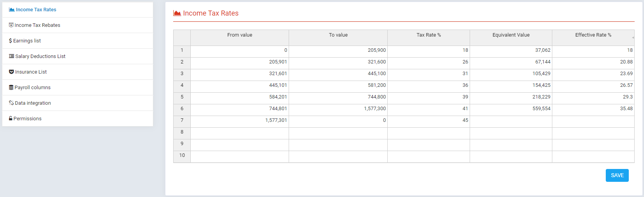This screenshot has width=644, height=197.
Task: Click the small arrow in the Effective Rate header
Action: tap(633, 38)
